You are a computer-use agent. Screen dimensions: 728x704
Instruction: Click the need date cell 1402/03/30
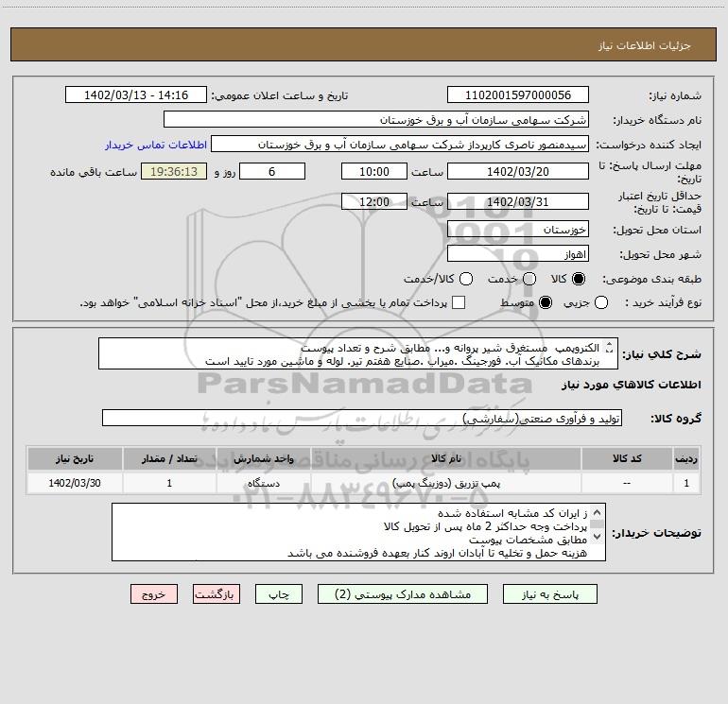tap(75, 483)
